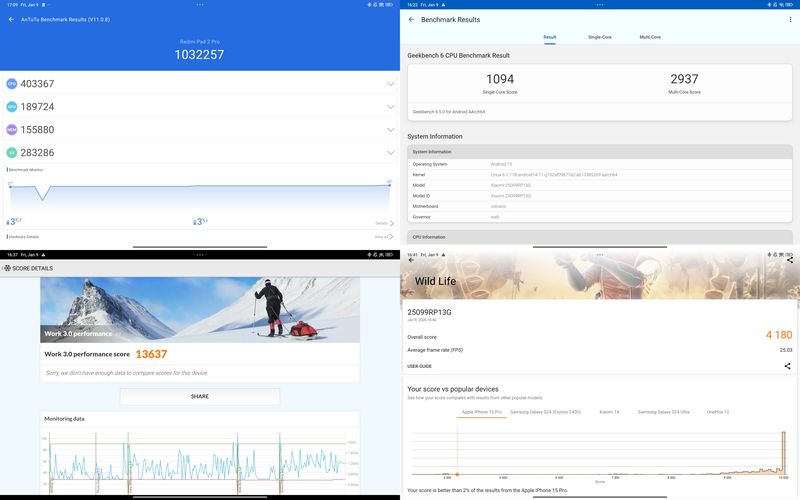Tap the GPU score badge icon in AnTuTu

point(12,106)
